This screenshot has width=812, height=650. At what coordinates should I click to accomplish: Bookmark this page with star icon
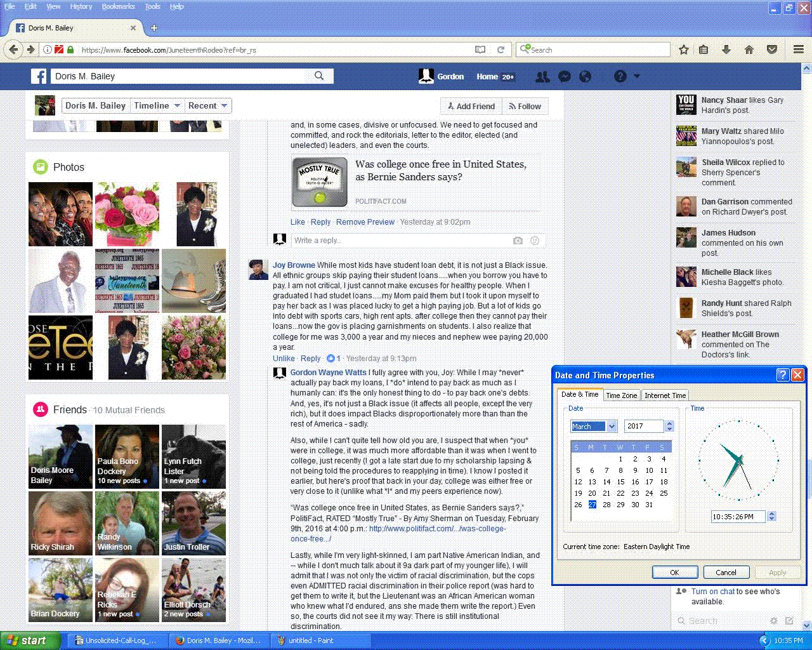point(684,50)
